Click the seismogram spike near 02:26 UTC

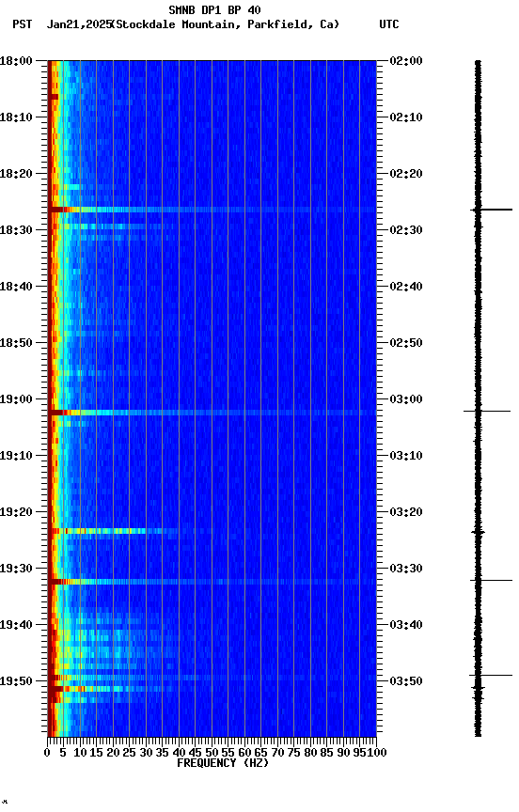(x=491, y=210)
